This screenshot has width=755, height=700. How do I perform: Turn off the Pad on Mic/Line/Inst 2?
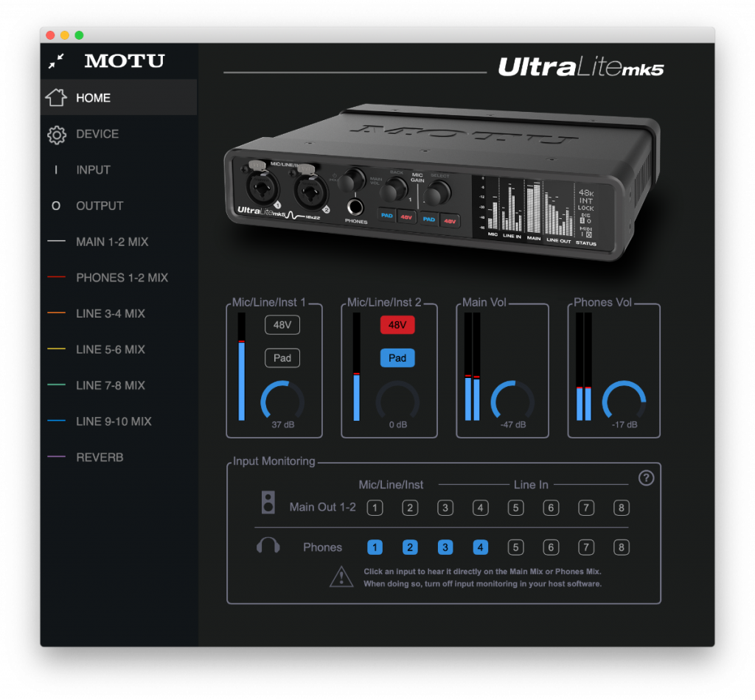coord(397,358)
